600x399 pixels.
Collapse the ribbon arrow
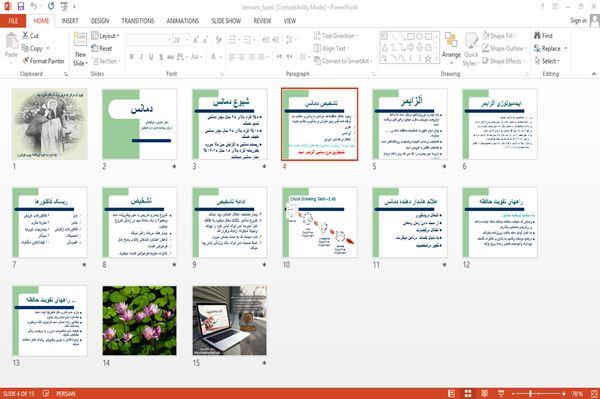[593, 74]
